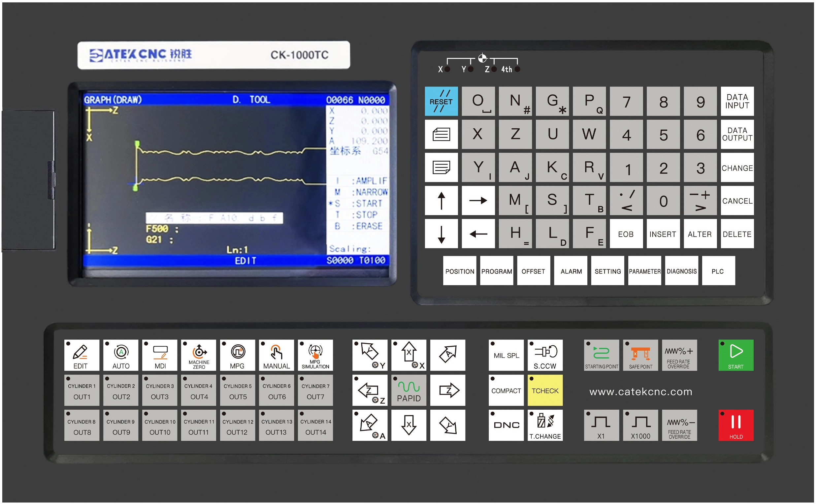Viewport: 816px width, 504px height.
Task: Switch handwheel increment to X1000
Action: [x=640, y=425]
